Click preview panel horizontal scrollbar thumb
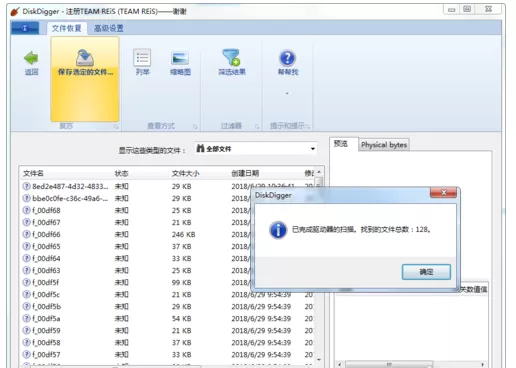516x368 pixels. (389, 364)
